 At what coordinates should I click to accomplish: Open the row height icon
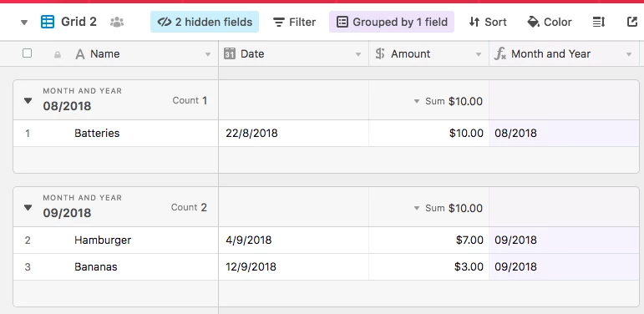click(599, 23)
